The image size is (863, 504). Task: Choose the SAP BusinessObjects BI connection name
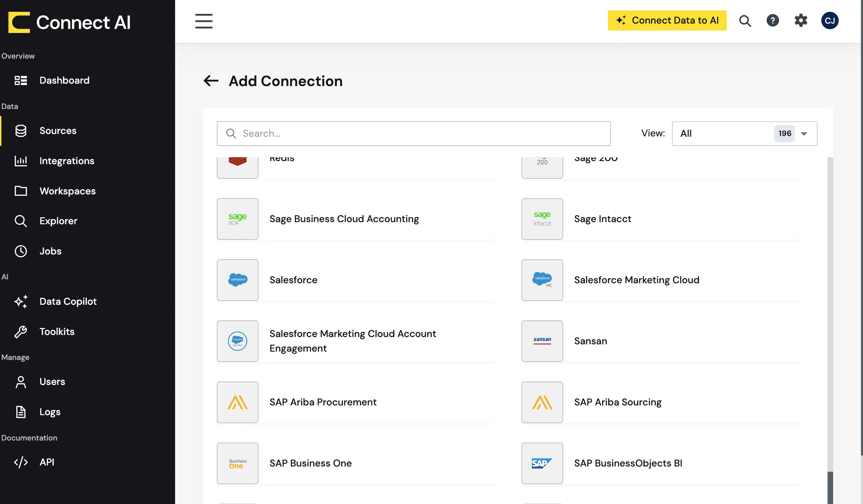pyautogui.click(x=628, y=463)
